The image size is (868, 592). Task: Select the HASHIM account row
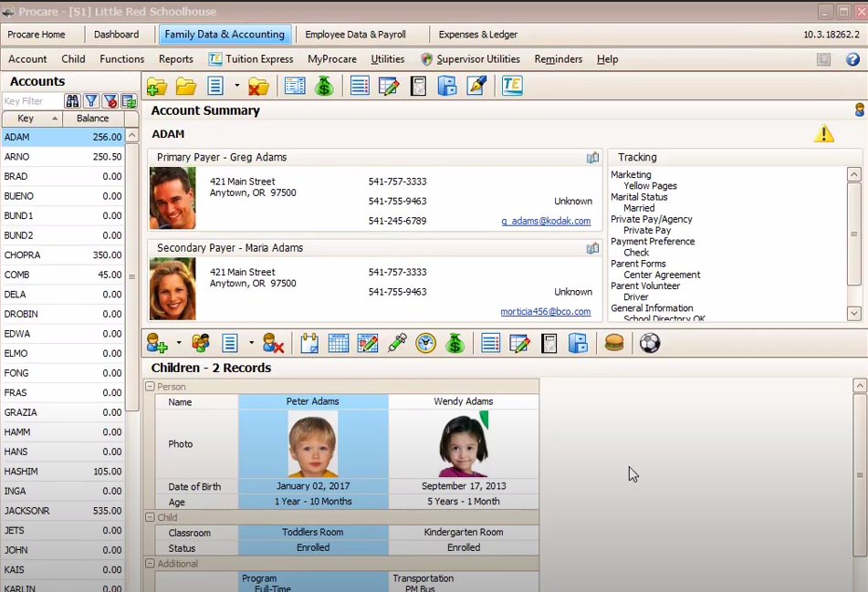[63, 472]
